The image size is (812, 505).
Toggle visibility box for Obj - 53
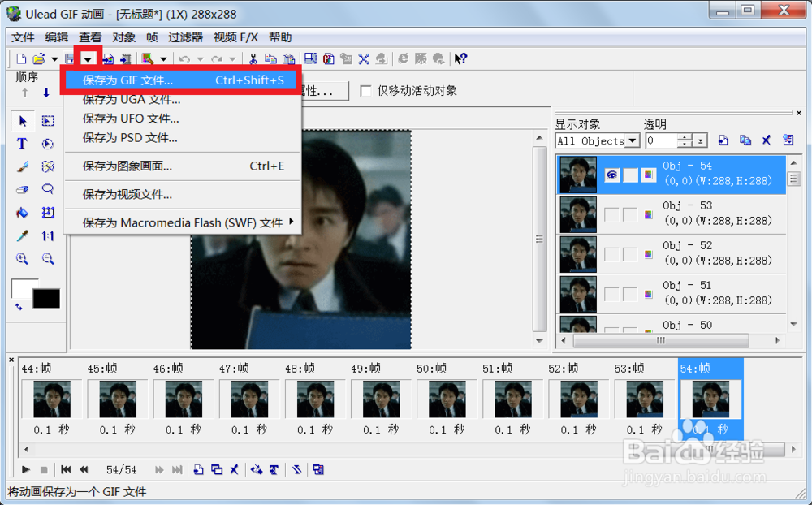click(x=611, y=214)
